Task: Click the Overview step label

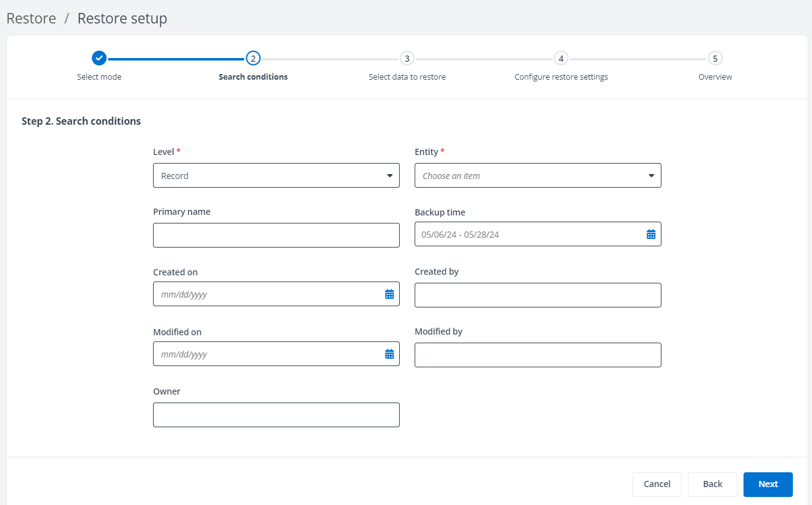Action: pyautogui.click(x=715, y=77)
